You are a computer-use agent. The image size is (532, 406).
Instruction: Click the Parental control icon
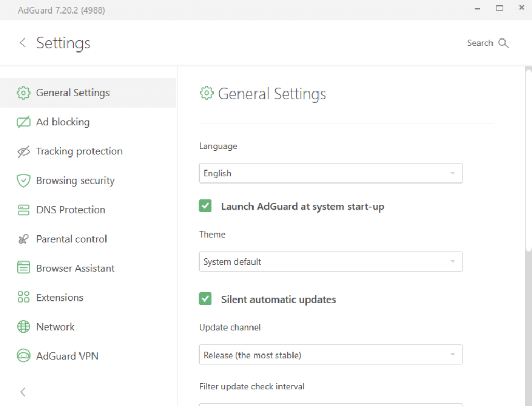tap(23, 239)
